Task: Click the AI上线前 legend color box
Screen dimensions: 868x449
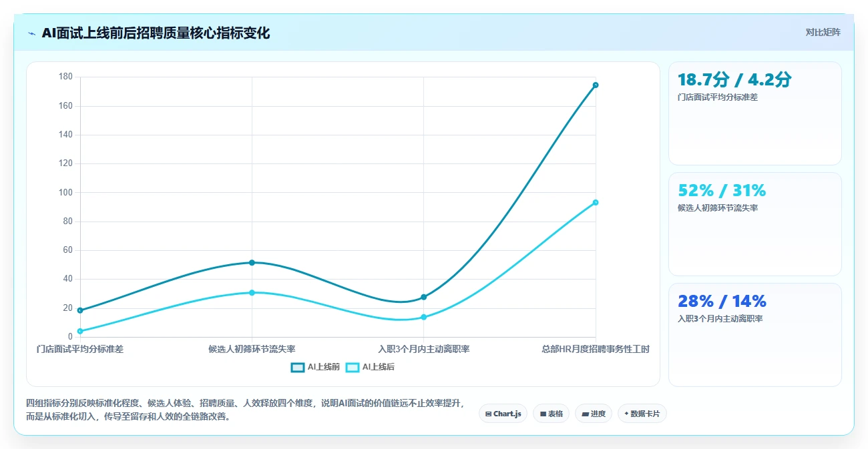Action: pyautogui.click(x=298, y=367)
